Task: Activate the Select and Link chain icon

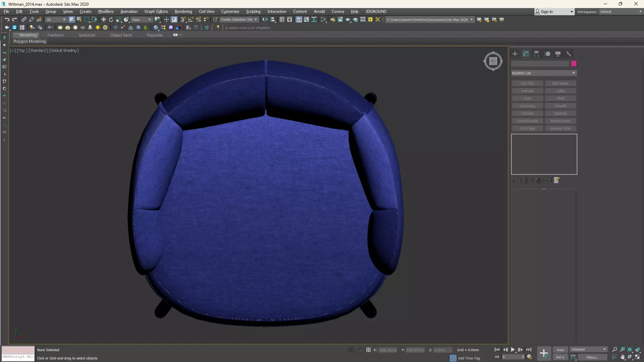Action: (x=24, y=19)
